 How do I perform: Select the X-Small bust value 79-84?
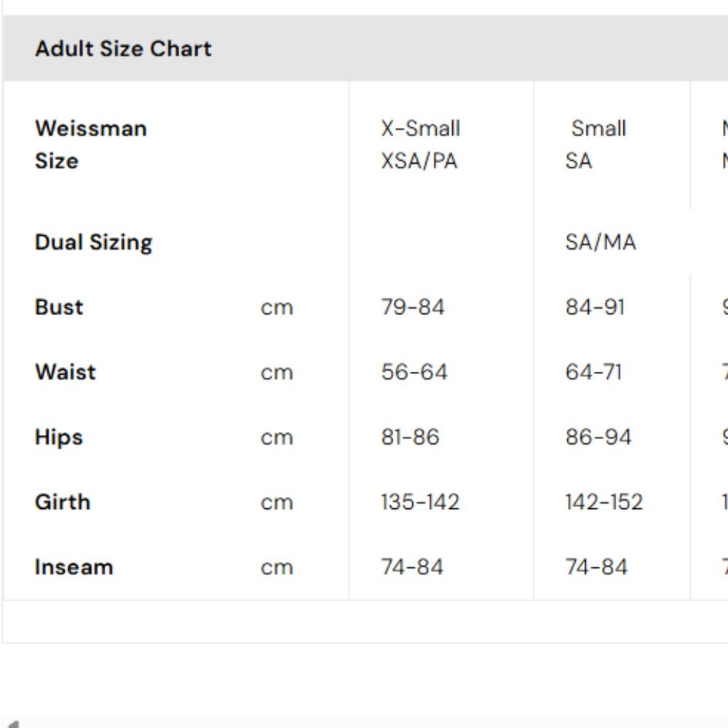coord(412,306)
